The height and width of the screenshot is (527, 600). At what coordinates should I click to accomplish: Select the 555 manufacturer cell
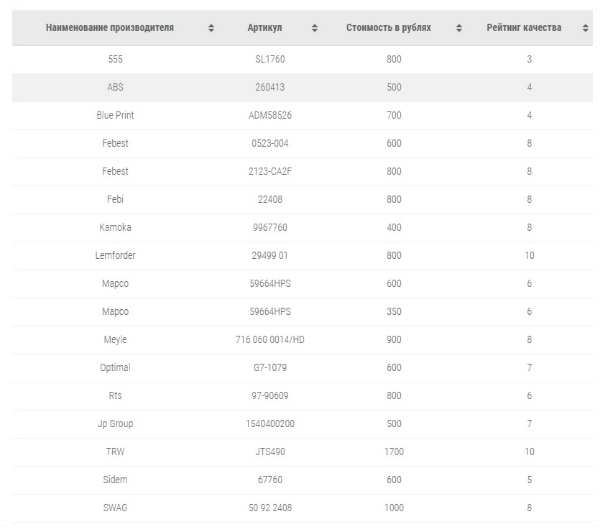[x=115, y=59]
